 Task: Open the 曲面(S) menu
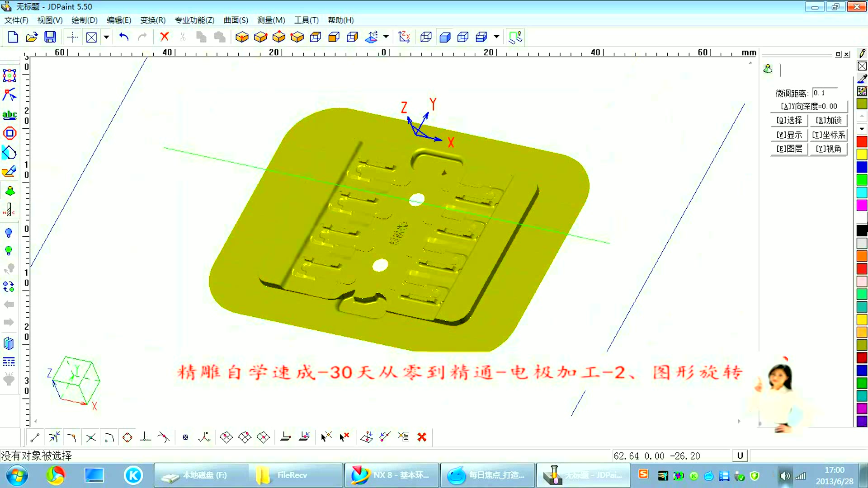[236, 20]
